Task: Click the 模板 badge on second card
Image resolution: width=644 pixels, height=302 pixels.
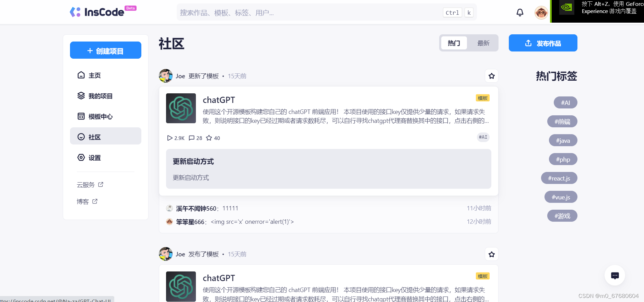Action: click(x=483, y=276)
